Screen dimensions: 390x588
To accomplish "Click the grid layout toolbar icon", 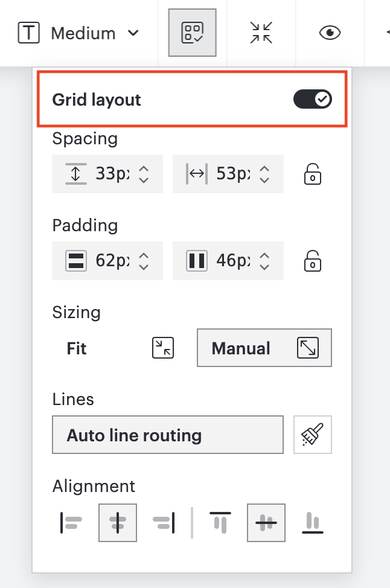I will click(193, 33).
